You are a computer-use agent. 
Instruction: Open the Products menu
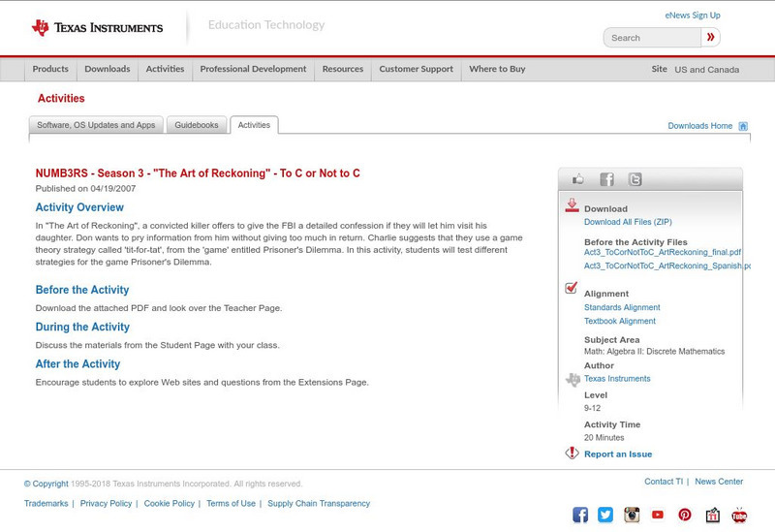50,69
